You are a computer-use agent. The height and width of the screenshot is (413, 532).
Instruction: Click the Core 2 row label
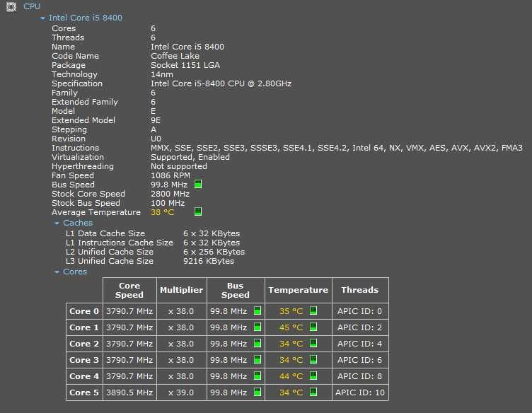[84, 344]
